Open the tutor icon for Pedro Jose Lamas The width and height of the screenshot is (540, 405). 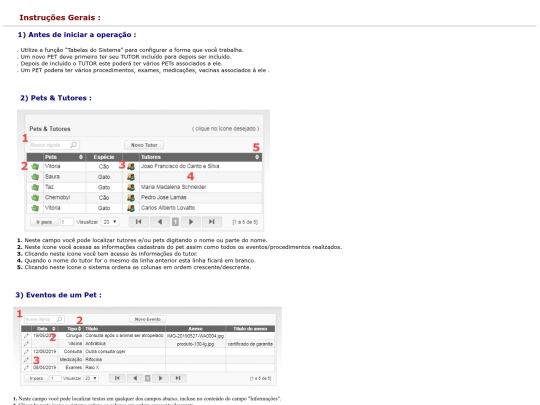[131, 198]
